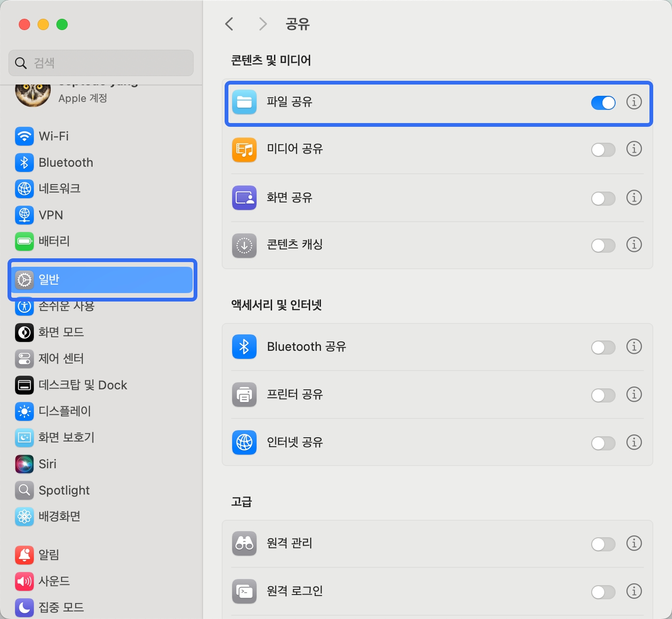Click the Printer Sharing (프린터 공유) icon

point(244,395)
